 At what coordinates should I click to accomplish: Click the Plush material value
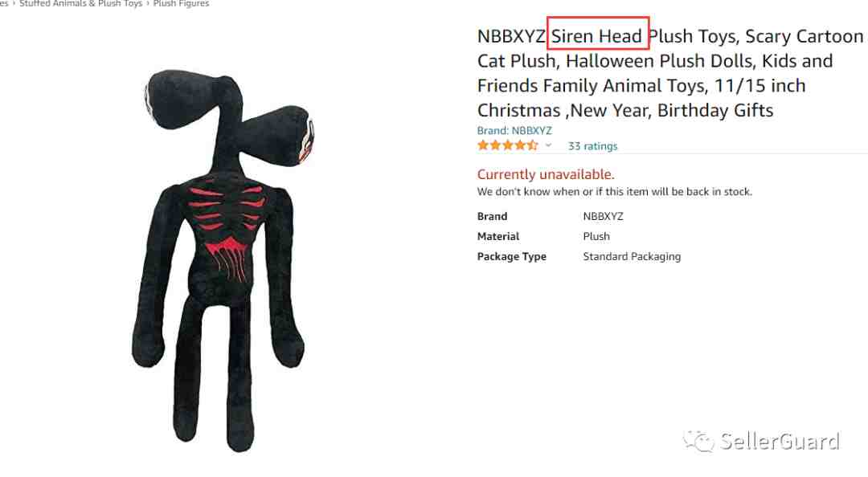pyautogui.click(x=596, y=236)
